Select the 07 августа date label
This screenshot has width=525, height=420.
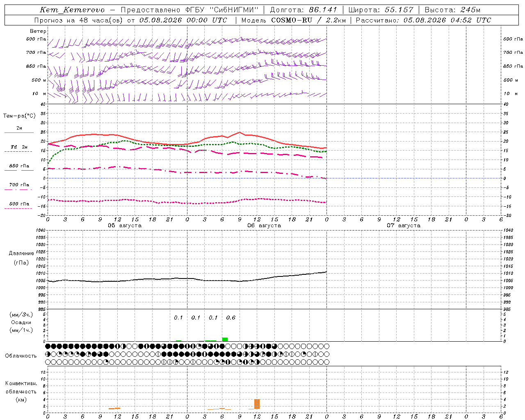(404, 225)
